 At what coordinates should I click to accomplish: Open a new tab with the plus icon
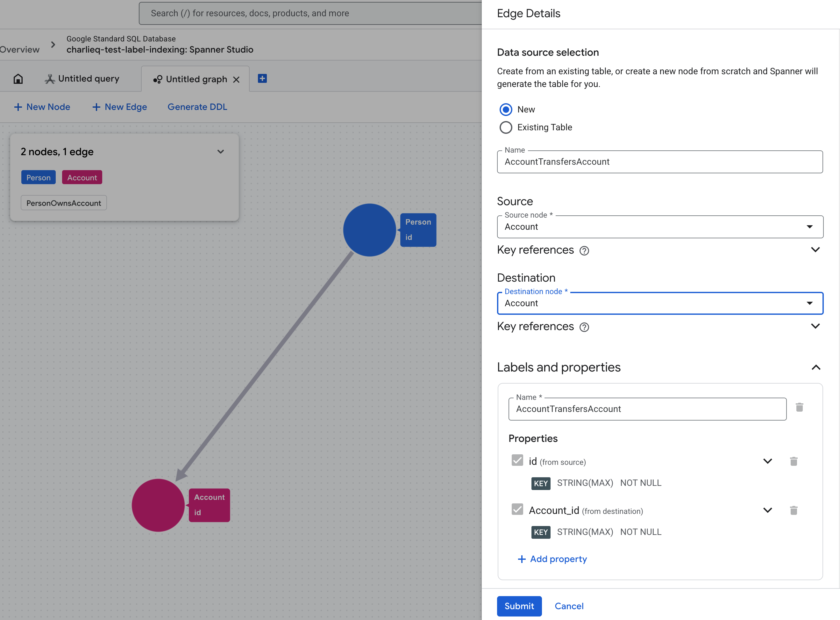pyautogui.click(x=262, y=78)
